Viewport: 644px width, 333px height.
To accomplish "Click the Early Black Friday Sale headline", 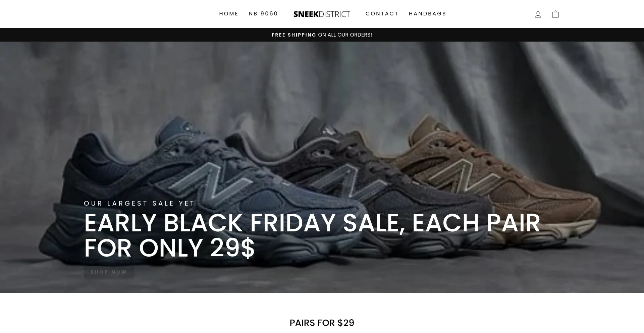I will point(312,235).
